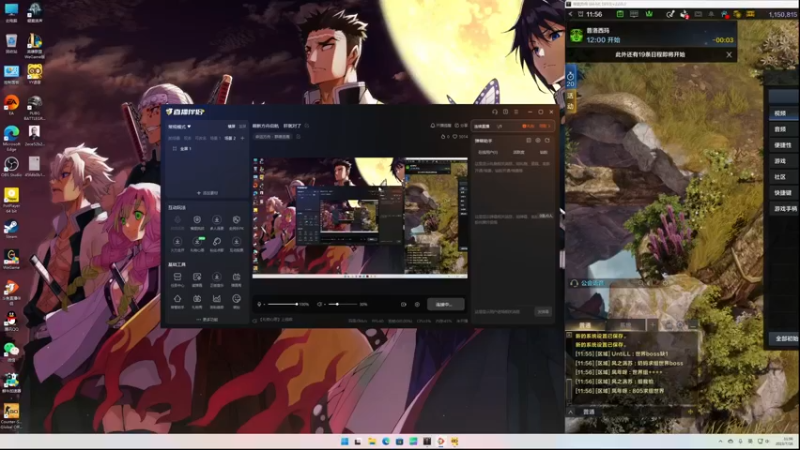Click the bell reminder icon above the preview

(433, 126)
